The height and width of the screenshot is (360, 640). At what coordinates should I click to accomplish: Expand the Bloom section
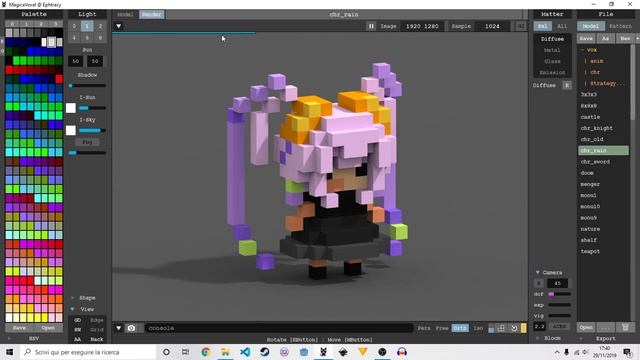coord(538,338)
